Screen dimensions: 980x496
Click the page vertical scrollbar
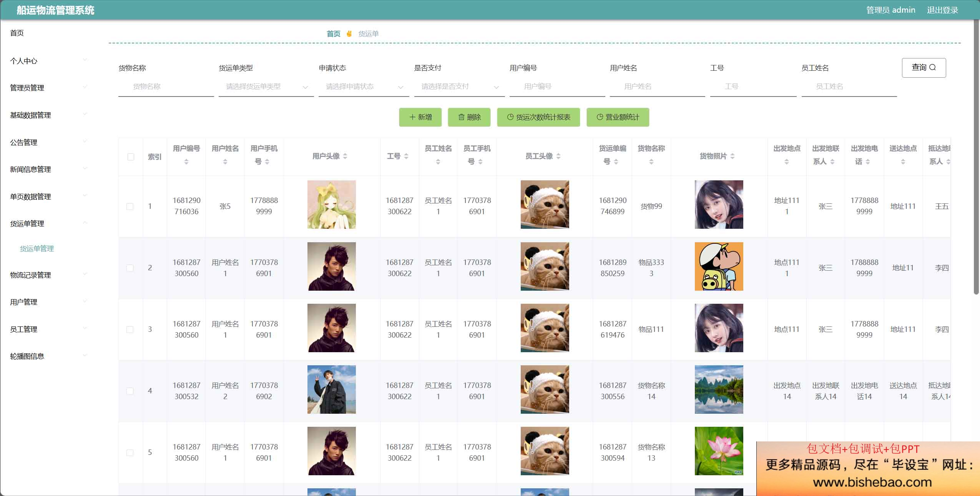tap(976, 158)
